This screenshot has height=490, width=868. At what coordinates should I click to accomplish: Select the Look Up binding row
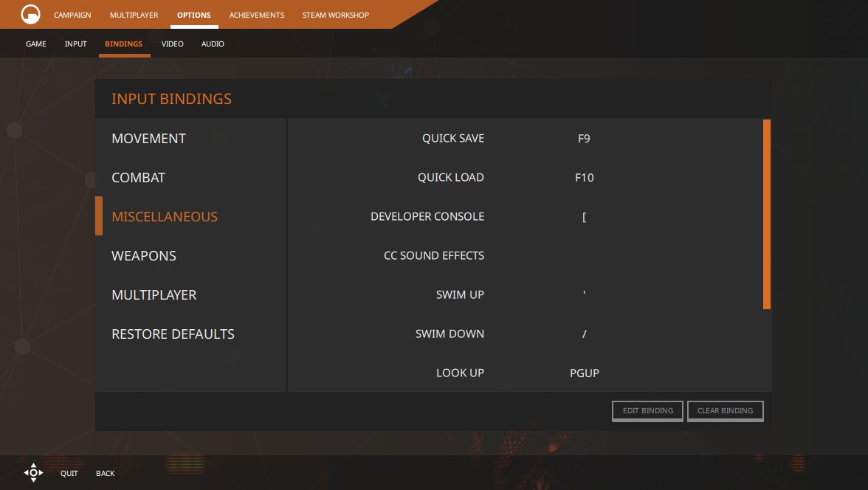pyautogui.click(x=525, y=373)
